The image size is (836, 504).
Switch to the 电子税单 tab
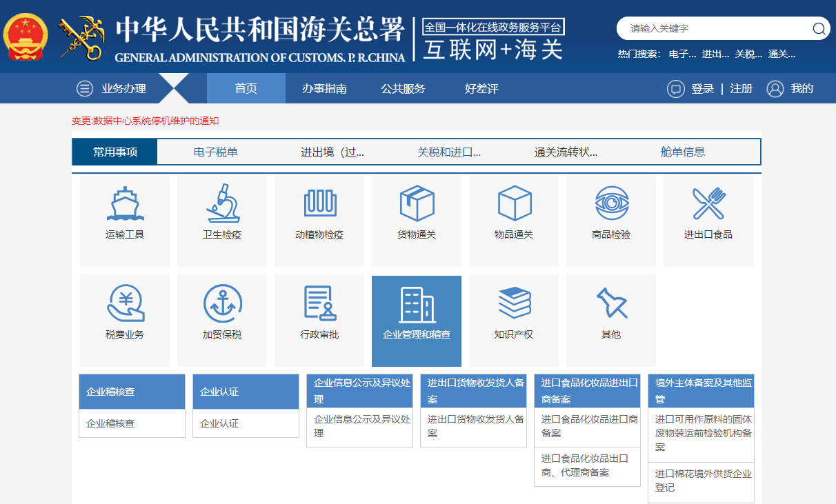[x=215, y=151]
